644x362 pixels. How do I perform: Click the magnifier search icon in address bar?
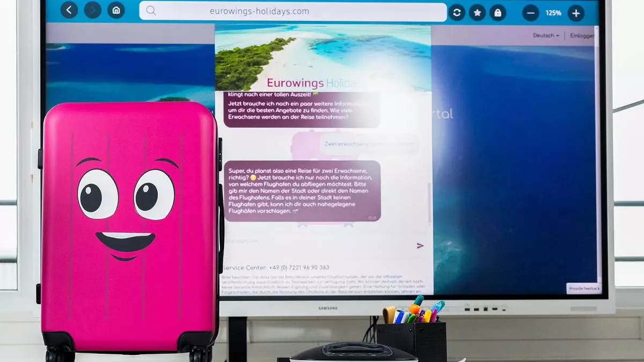[x=151, y=11]
